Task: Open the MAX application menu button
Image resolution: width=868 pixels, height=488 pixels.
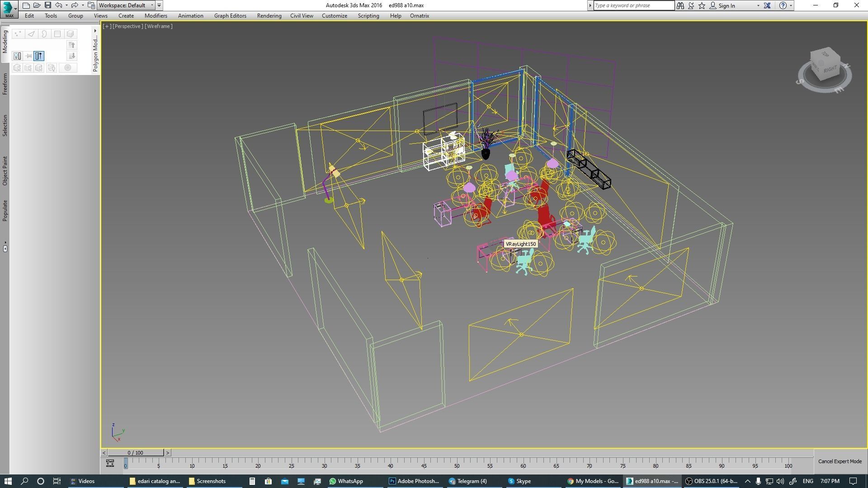Action: [x=9, y=9]
